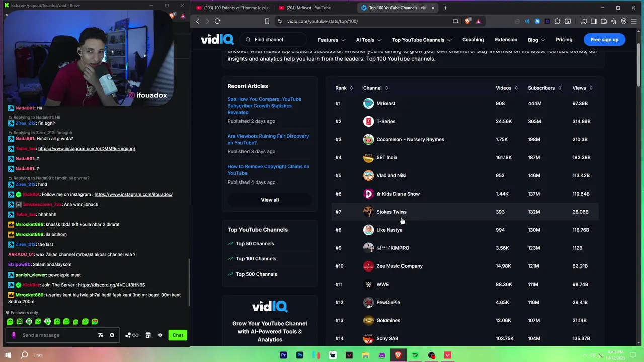This screenshot has height=362, width=644.
Task: Toggle browser sidebar panel icon
Action: (x=594, y=21)
